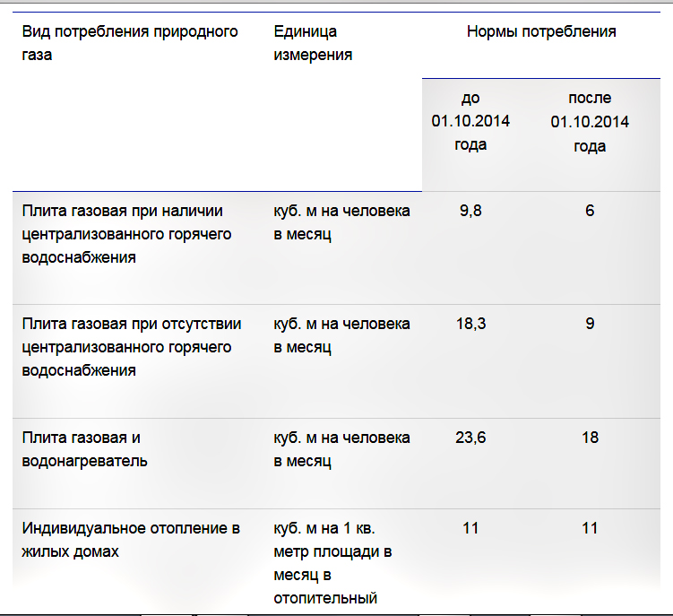Screen dimensions: 673x616
Task: Click value 11 in the "до" column
Action: point(470,528)
